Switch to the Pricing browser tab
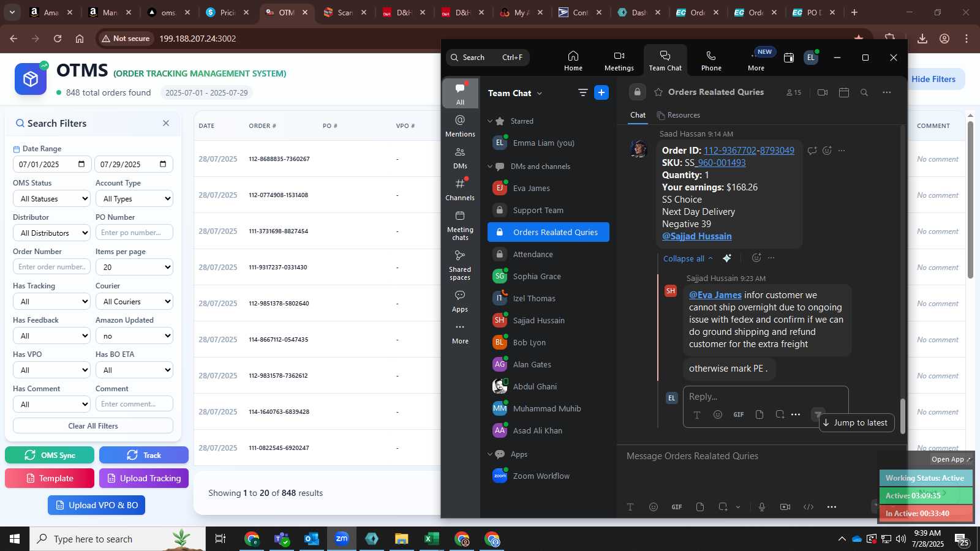The height and width of the screenshot is (551, 980). tap(227, 12)
